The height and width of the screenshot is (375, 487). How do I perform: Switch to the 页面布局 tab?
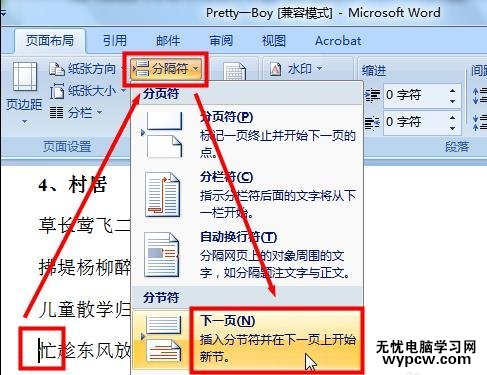[x=50, y=41]
